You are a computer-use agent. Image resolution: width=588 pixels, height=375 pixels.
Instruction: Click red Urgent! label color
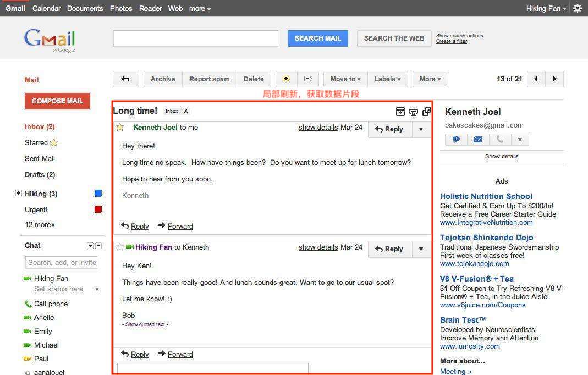pyautogui.click(x=98, y=209)
